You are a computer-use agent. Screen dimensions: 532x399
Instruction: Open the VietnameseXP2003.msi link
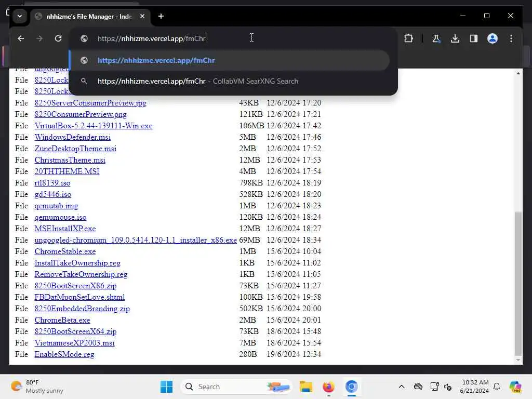tap(75, 343)
